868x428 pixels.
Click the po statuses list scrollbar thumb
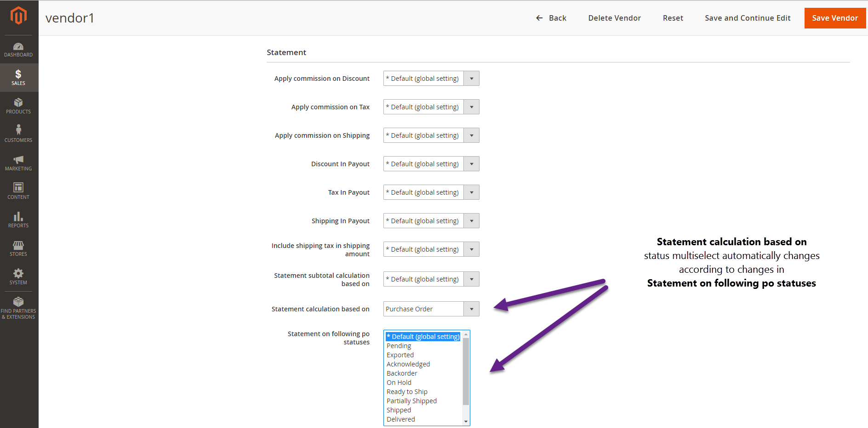click(x=466, y=372)
